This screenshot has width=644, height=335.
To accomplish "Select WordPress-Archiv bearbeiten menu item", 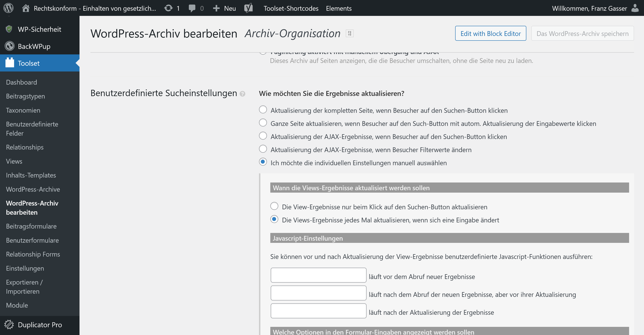I will pos(32,208).
